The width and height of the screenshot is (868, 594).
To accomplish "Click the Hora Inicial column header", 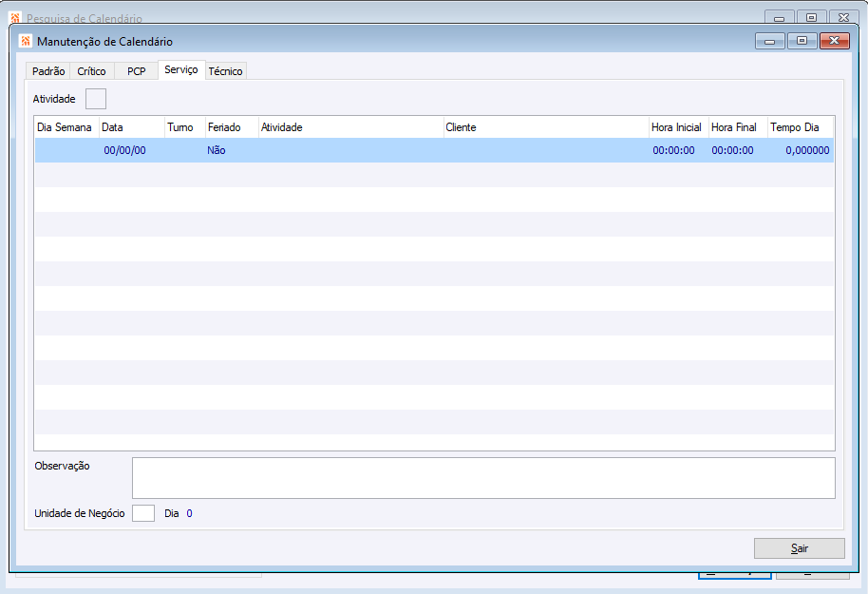I will 679,127.
